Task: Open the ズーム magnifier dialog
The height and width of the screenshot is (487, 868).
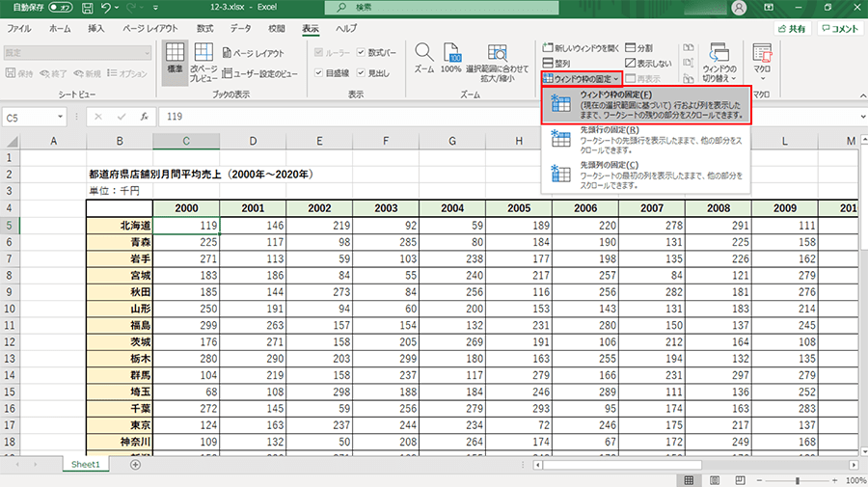Action: (424, 59)
